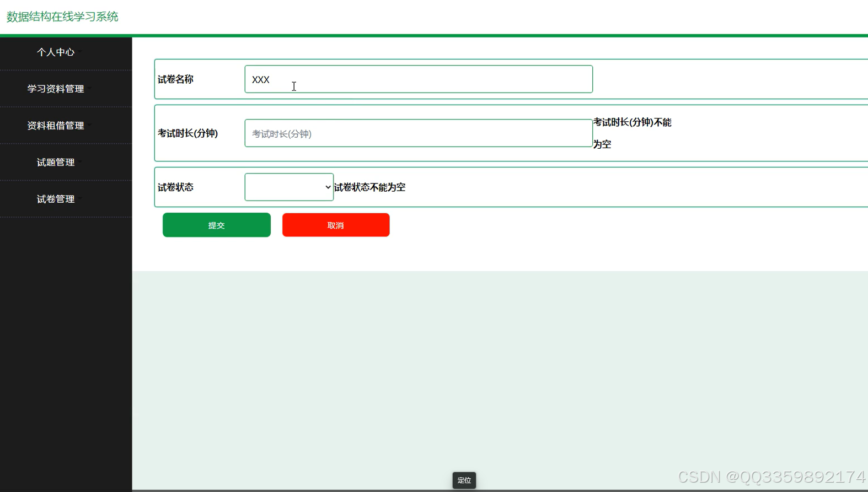868x492 pixels.
Task: Open 试卷管理 in the sidebar
Action: 56,199
